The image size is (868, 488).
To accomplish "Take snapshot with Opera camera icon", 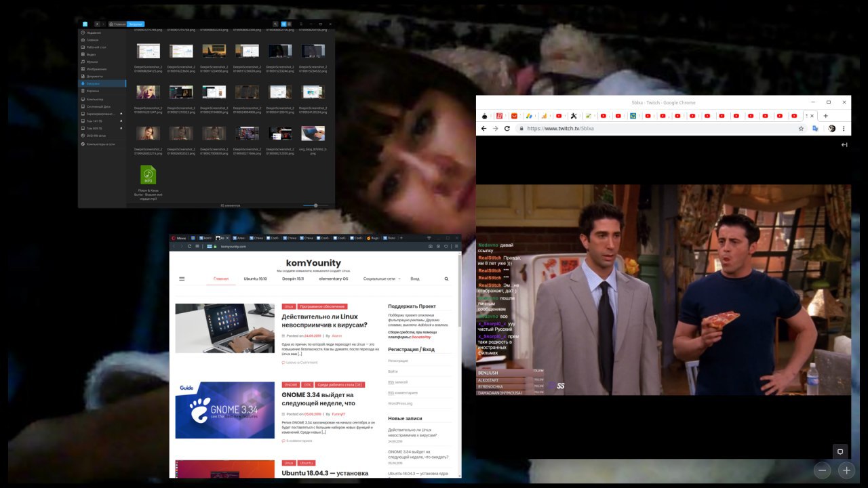I will [x=431, y=247].
